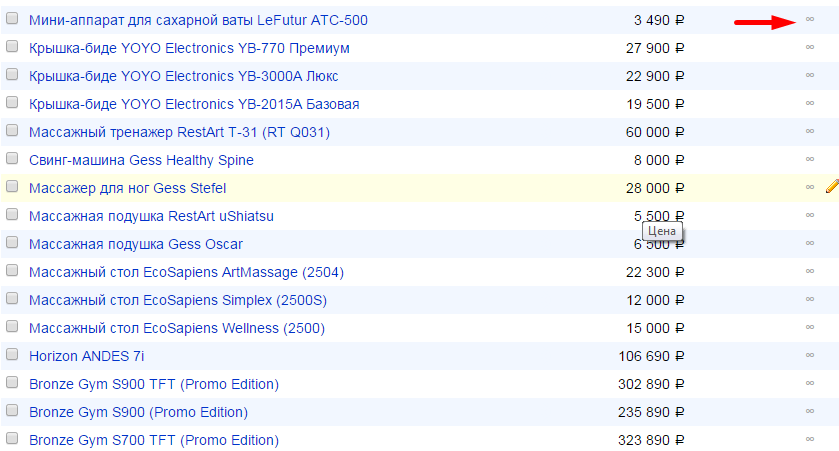Select checkbox for EcoSapiens ArtMassage (2504)
The width and height of the screenshot is (839, 451).
[12, 270]
